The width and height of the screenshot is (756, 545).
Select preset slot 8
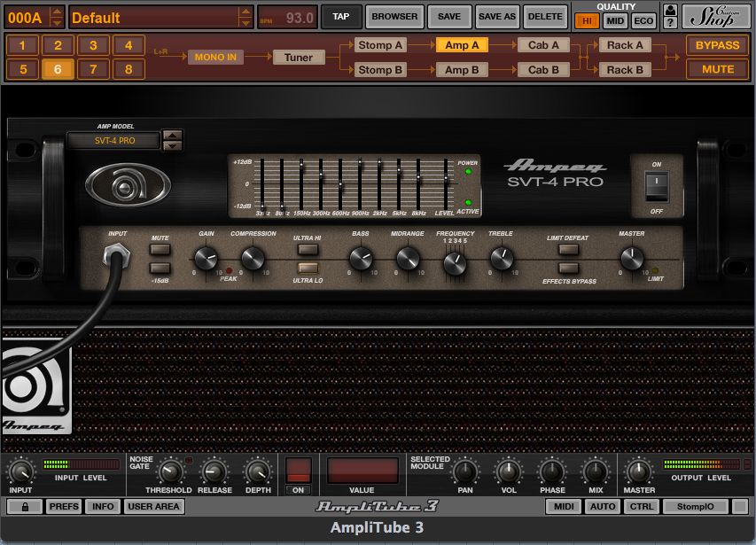[129, 69]
